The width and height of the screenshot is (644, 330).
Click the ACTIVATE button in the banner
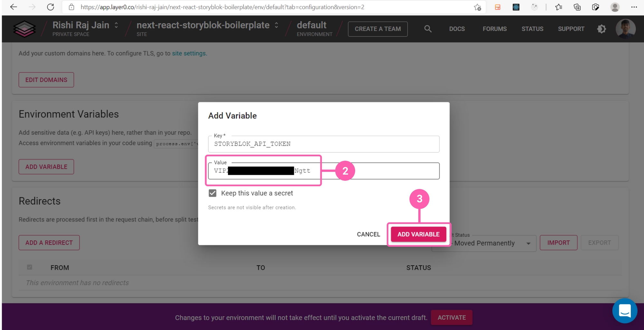(451, 317)
